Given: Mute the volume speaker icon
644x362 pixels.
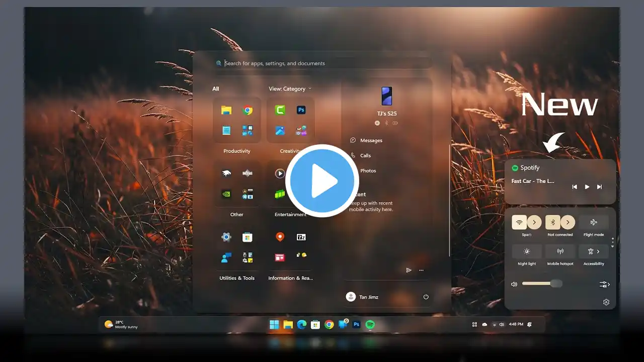Looking at the screenshot, I should click(514, 284).
